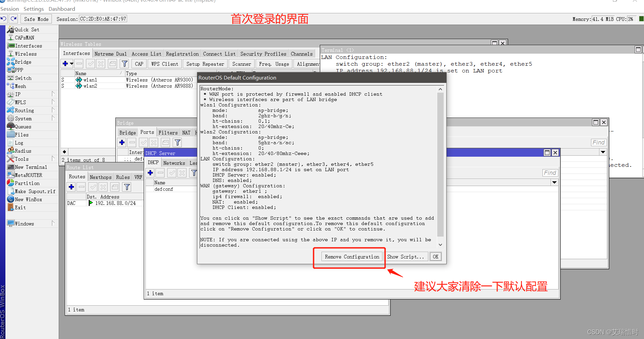Click Scanner button in Wireless Tables
Viewport: 644px width, 339px height.
click(x=242, y=64)
